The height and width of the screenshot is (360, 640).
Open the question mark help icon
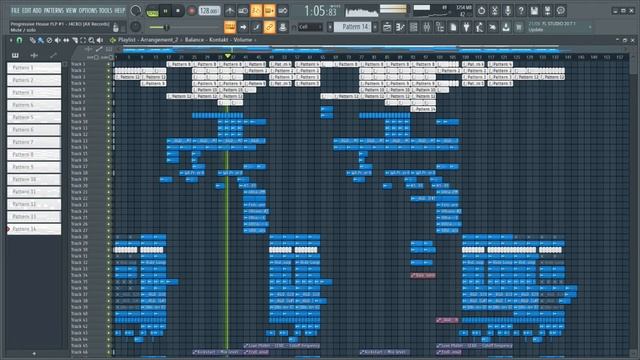click(521, 11)
